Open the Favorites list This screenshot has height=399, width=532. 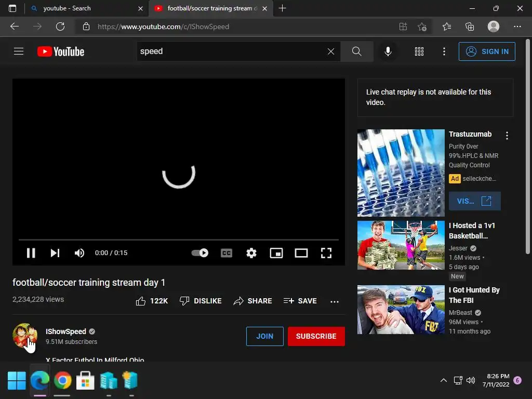[x=446, y=26]
